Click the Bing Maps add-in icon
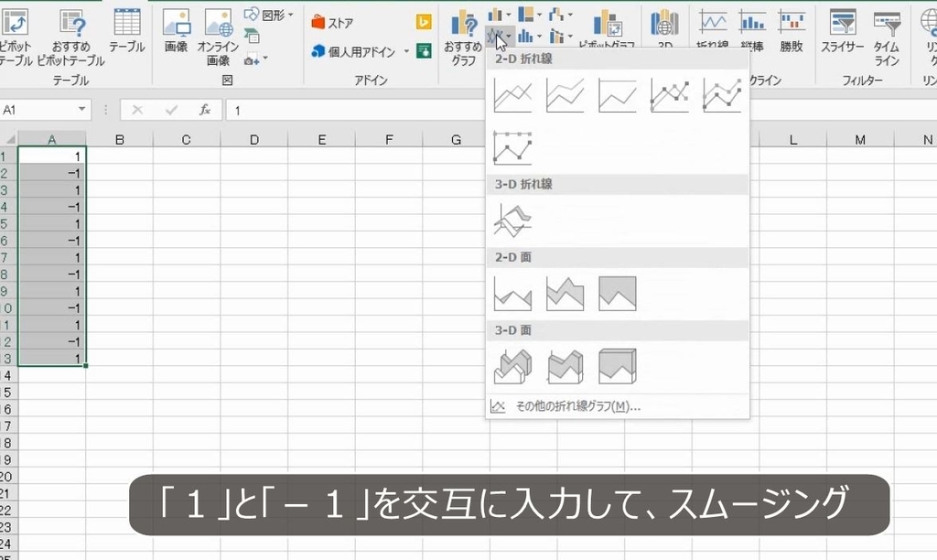Screen dimensions: 937x560 click(424, 22)
